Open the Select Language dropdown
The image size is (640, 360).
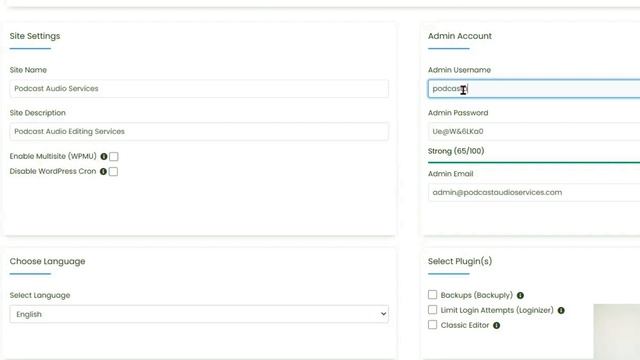(199, 314)
